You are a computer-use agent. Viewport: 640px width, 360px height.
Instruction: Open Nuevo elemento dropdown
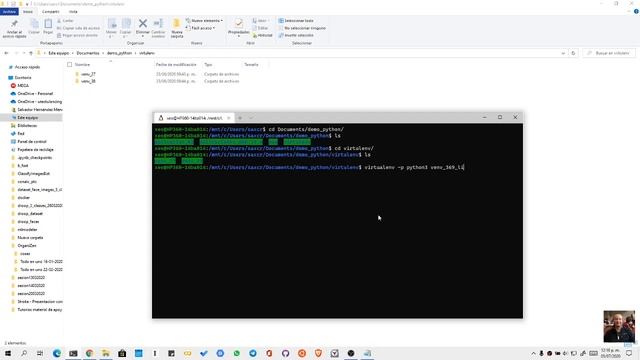coord(204,21)
